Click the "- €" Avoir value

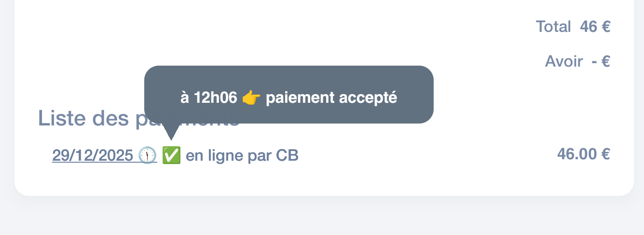click(x=601, y=61)
